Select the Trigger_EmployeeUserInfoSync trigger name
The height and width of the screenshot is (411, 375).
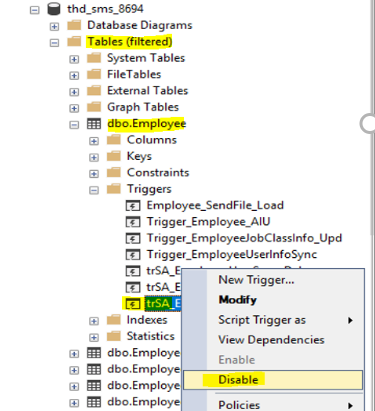232,254
